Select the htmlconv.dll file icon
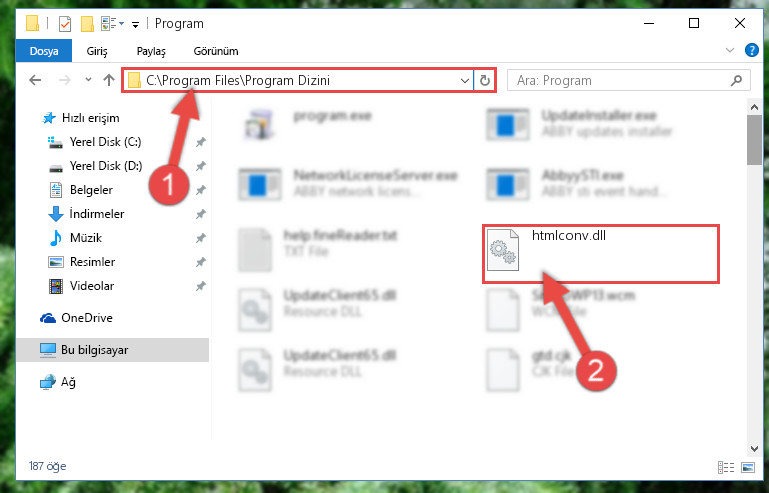 [x=503, y=251]
